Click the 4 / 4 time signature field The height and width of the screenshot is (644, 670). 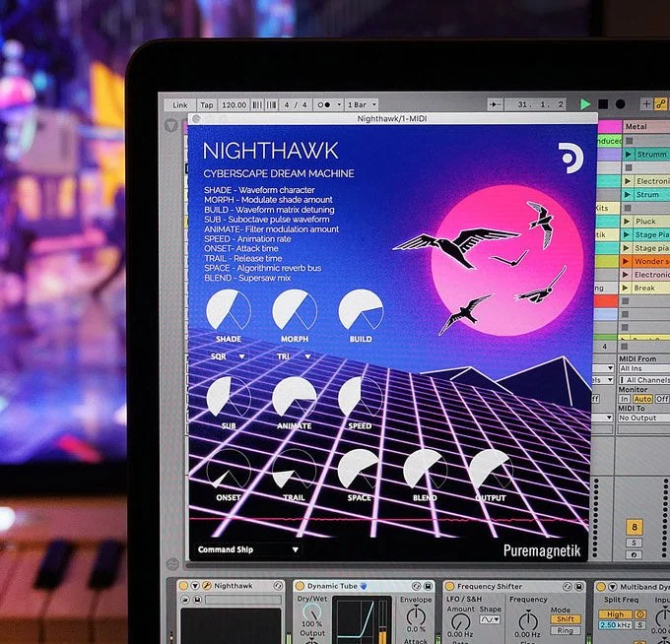click(296, 104)
